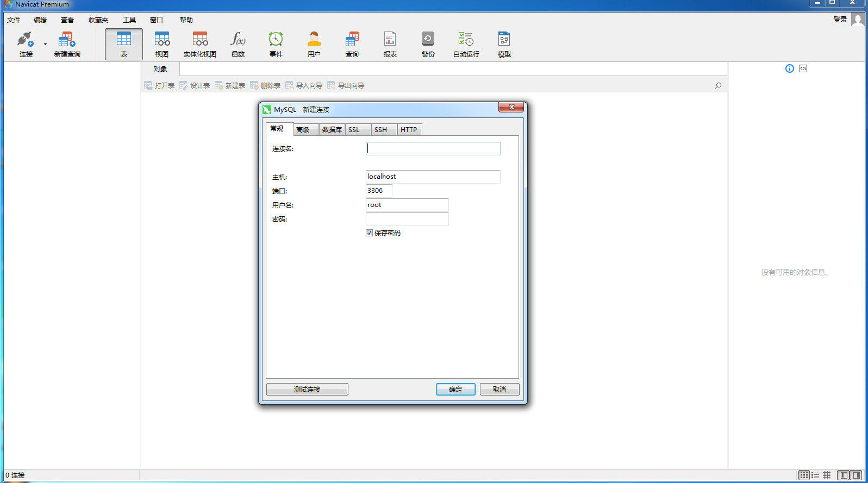Click the 导出向导 export wizard button
Viewport: 868px width, 483px height.
(x=346, y=85)
